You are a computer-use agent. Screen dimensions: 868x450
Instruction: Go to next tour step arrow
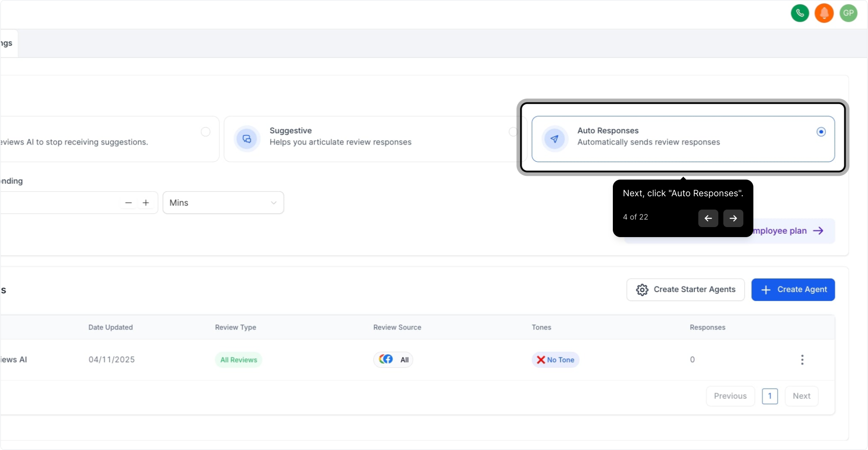733,218
